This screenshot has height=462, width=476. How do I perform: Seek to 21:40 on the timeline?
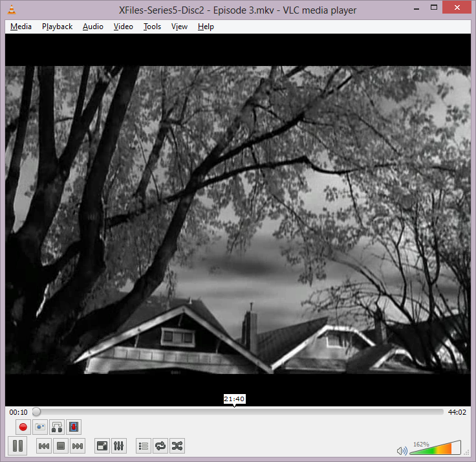pyautogui.click(x=234, y=412)
